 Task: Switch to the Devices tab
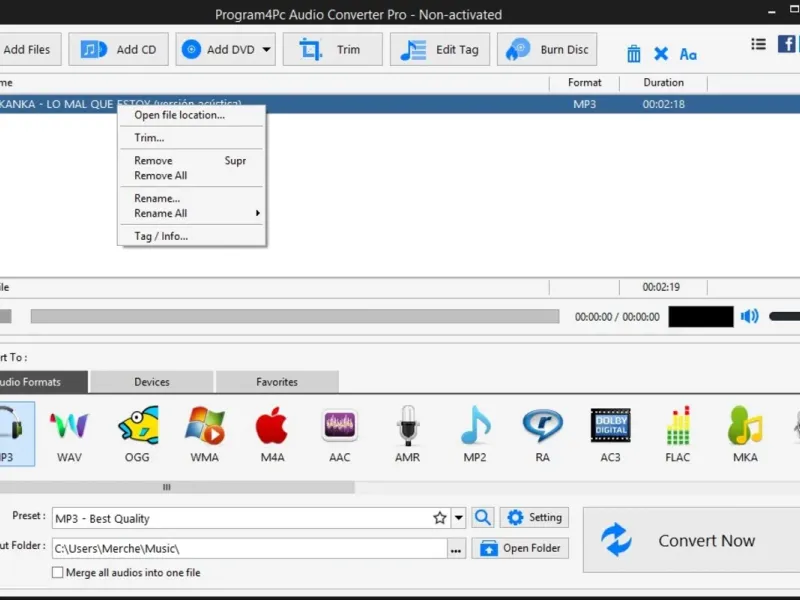(x=152, y=382)
